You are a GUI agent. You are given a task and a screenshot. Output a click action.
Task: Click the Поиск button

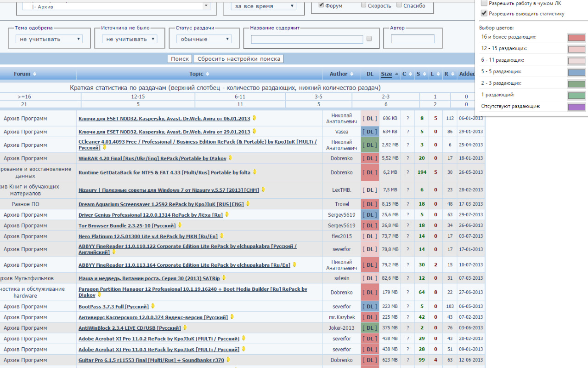(180, 59)
